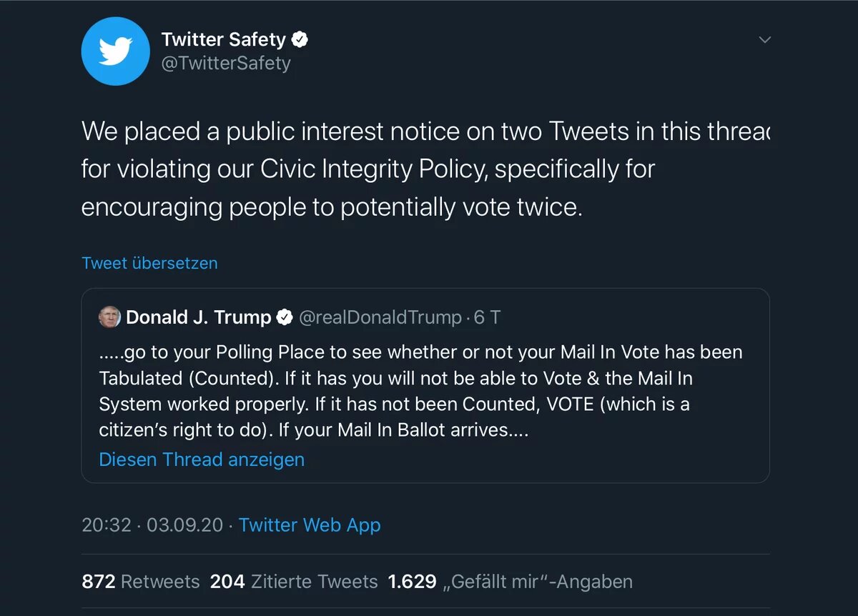Show the thread via Diesen Thread anzeigen
The width and height of the screenshot is (858, 616).
202,459
